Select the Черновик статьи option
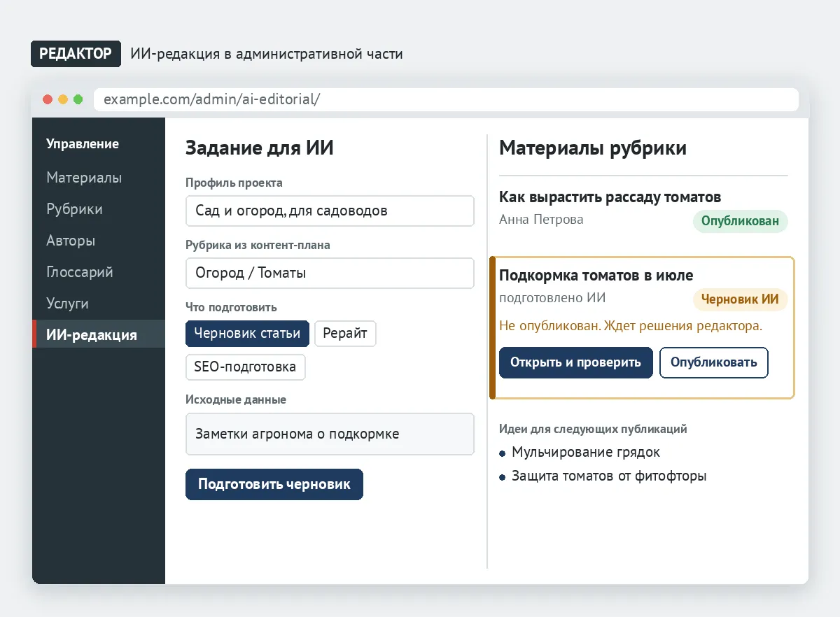Image resolution: width=840 pixels, height=617 pixels. click(x=247, y=333)
